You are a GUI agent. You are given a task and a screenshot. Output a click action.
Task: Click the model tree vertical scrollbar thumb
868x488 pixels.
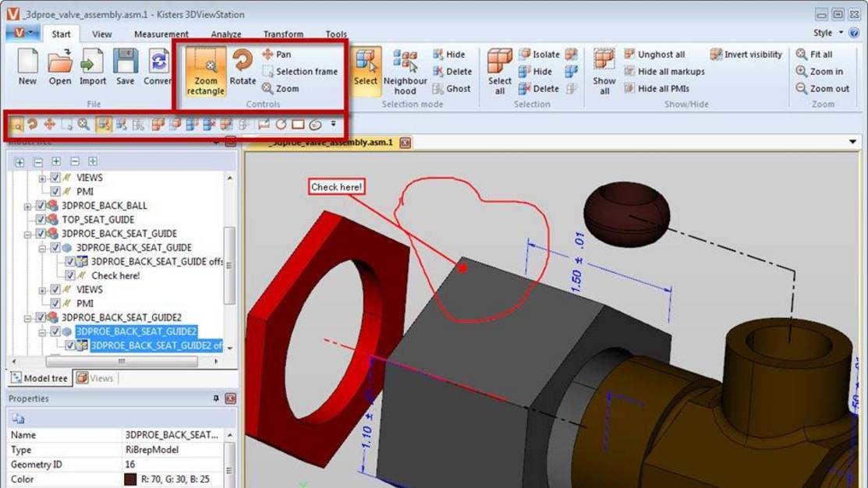click(229, 266)
